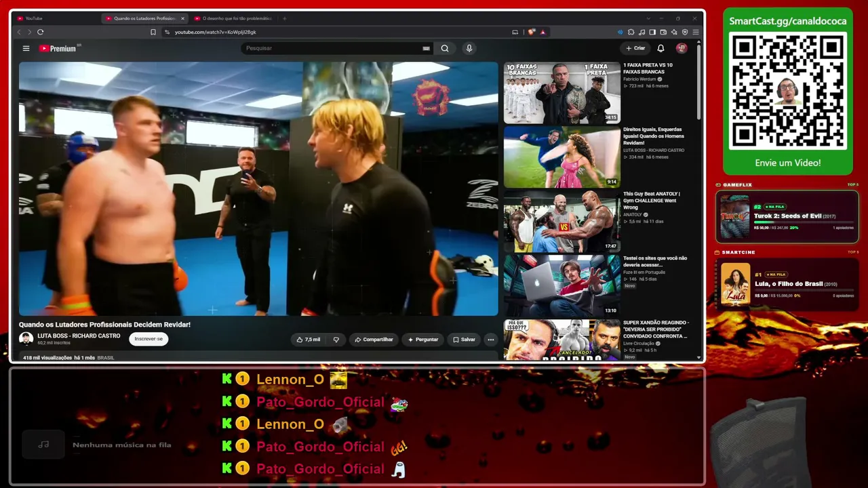Go back with the browser back arrow

pos(19,32)
